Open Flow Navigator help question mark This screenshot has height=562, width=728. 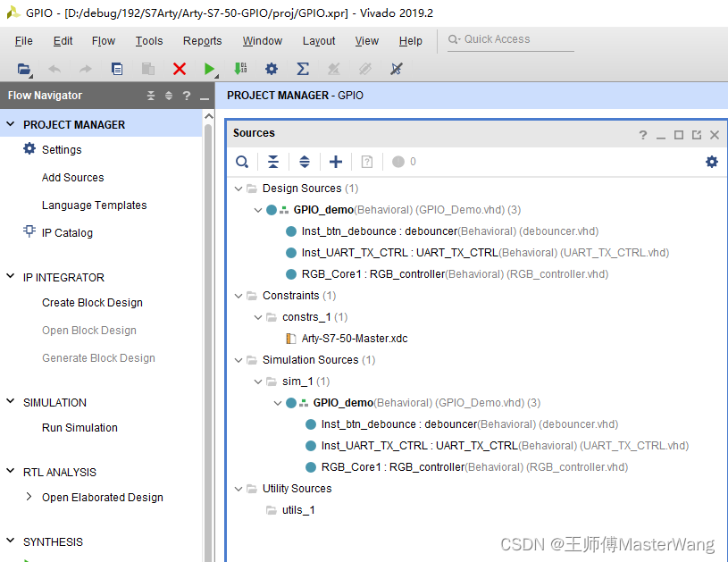187,96
